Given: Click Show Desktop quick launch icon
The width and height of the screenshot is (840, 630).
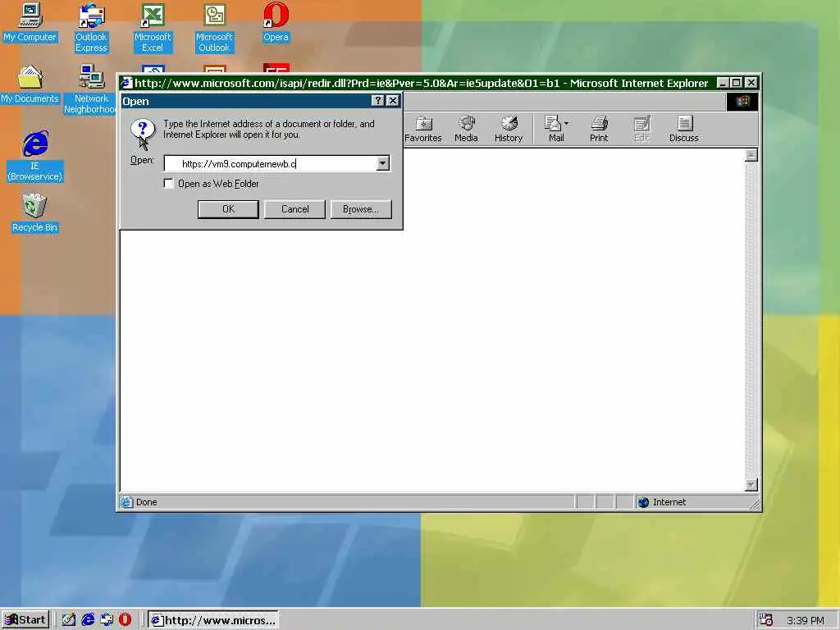Looking at the screenshot, I should click(x=69, y=619).
